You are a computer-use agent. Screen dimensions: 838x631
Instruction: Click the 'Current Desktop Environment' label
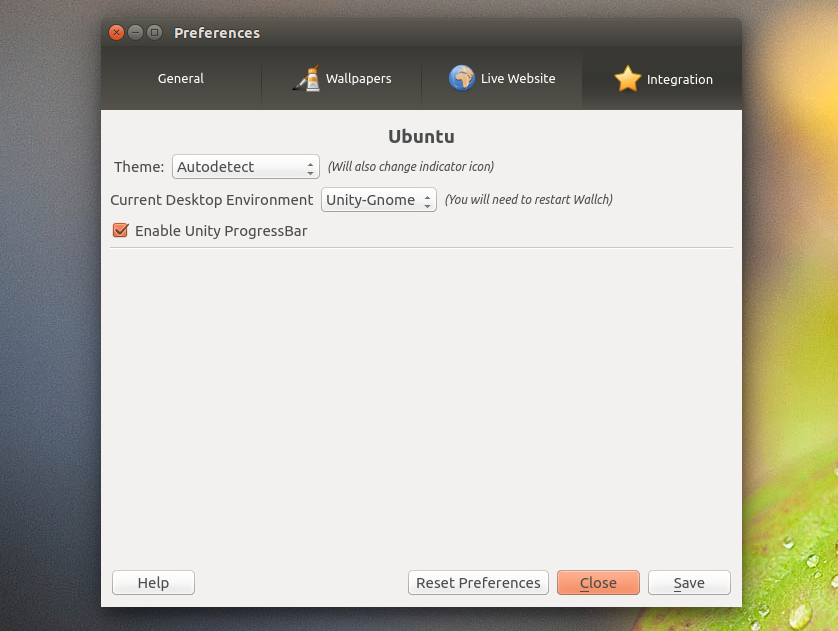(x=212, y=200)
